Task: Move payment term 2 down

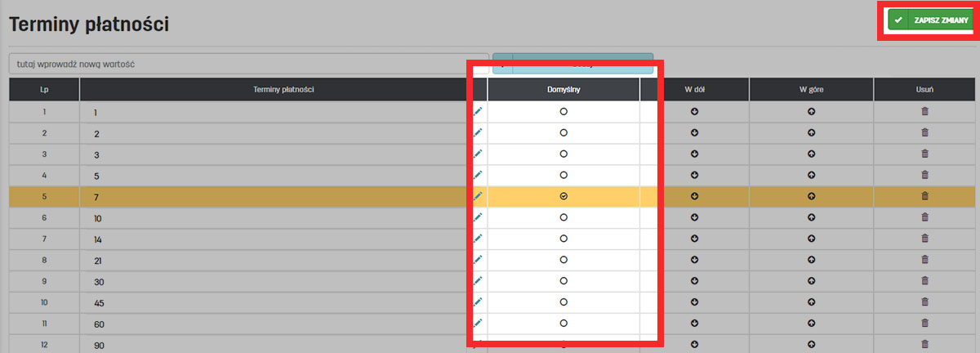Action: tap(694, 132)
